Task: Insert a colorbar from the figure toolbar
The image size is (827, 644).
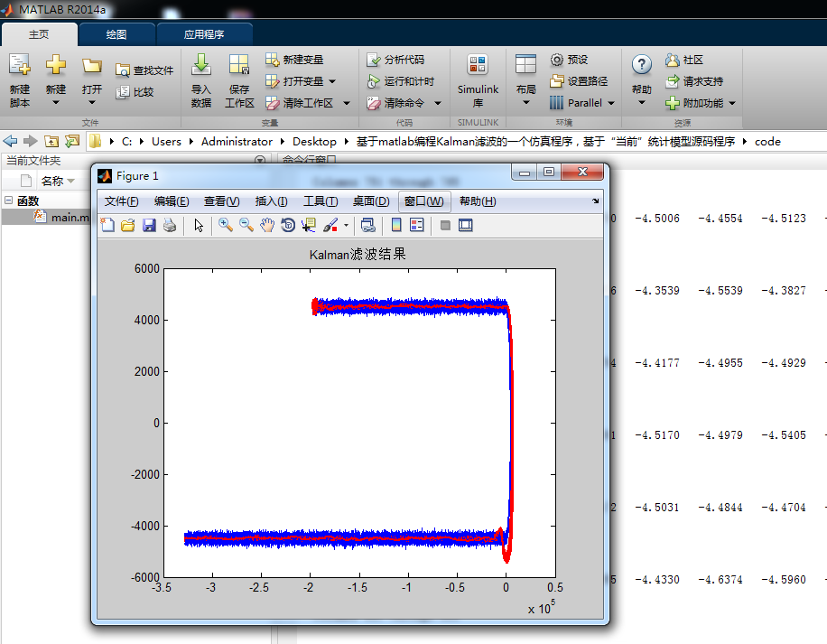Action: pos(396,225)
